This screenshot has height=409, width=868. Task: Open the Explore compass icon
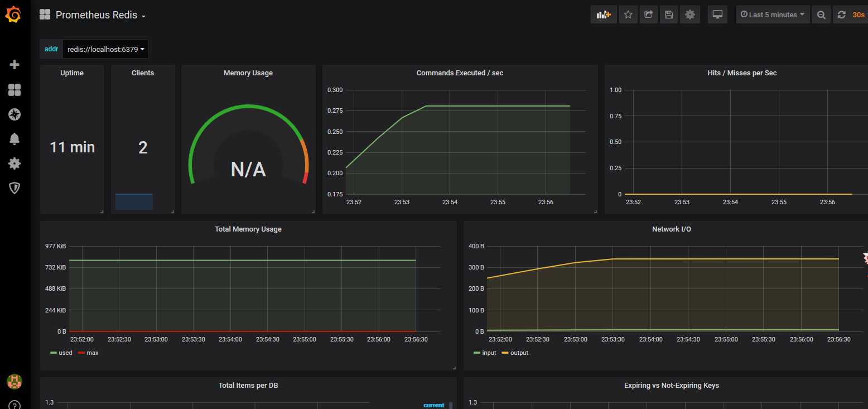(x=15, y=114)
